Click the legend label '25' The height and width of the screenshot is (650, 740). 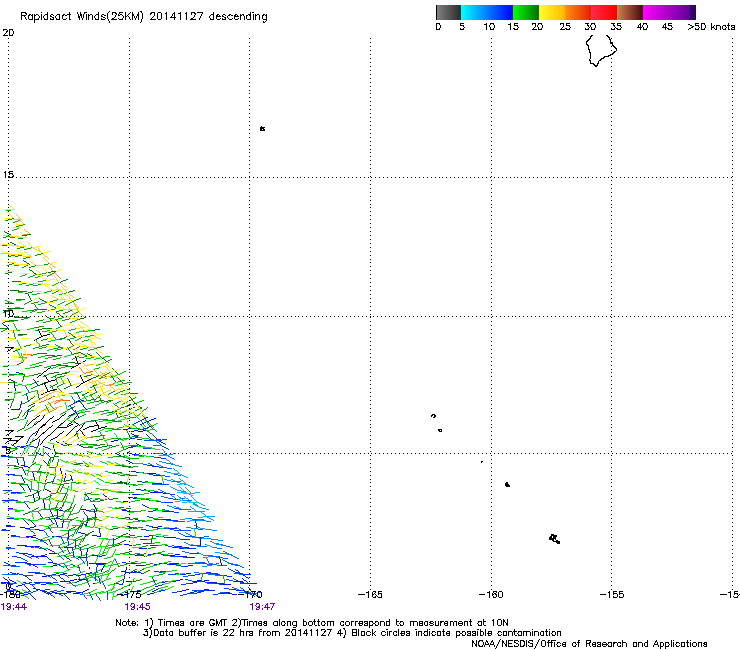pos(565,27)
